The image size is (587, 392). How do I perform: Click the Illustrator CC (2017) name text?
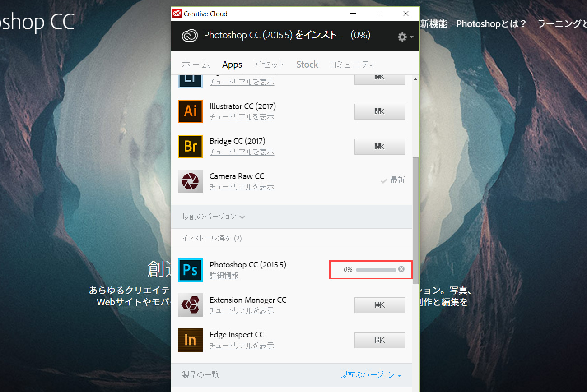(242, 106)
